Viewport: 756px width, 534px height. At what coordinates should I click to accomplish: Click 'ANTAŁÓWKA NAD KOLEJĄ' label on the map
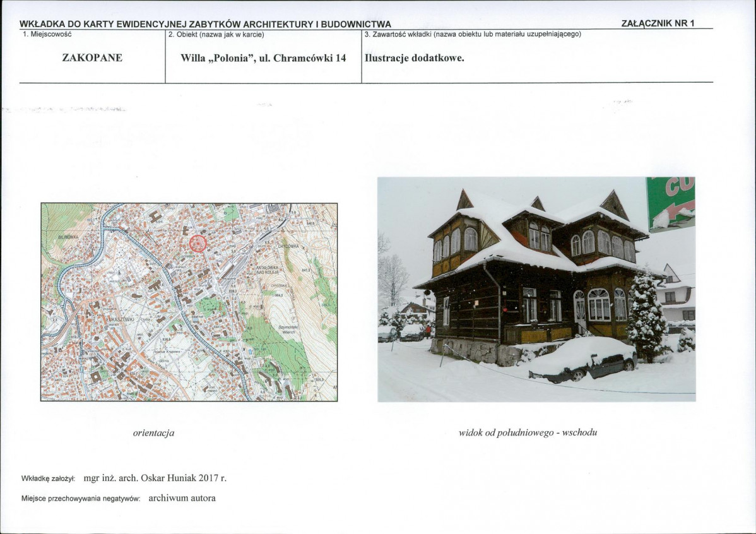(268, 269)
